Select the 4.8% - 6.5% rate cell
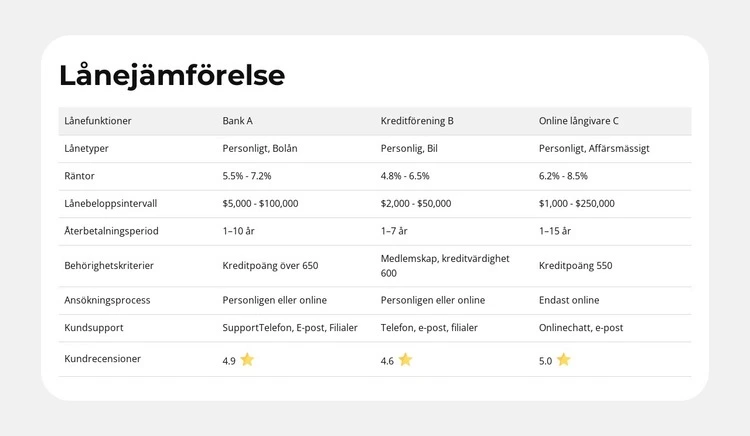Image resolution: width=750 pixels, height=436 pixels. [405, 175]
